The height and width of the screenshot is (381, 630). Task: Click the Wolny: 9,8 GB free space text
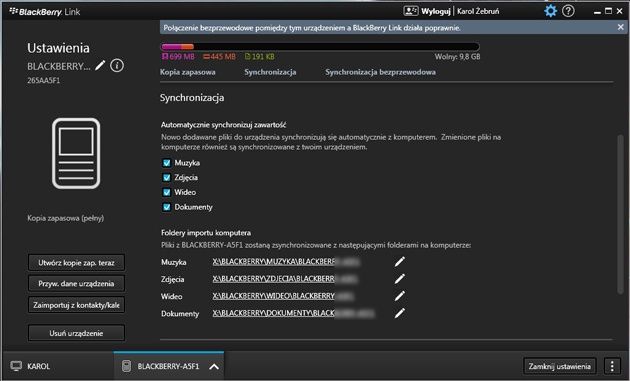[x=457, y=57]
